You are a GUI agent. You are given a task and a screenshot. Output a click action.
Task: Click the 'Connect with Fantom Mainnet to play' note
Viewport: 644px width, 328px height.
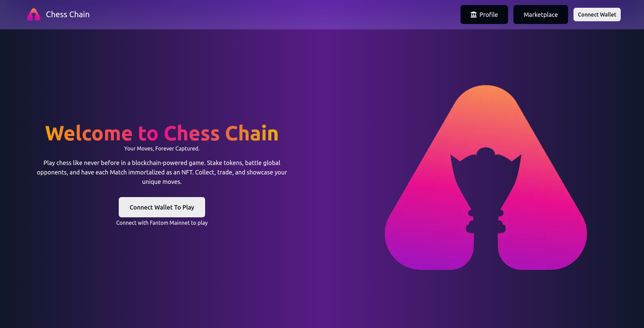pyautogui.click(x=162, y=223)
